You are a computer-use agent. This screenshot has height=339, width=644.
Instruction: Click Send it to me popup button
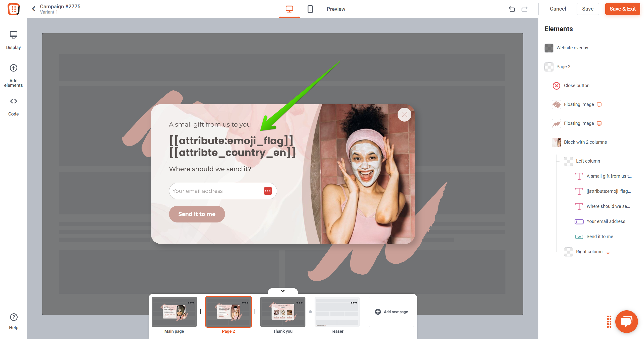point(197,214)
